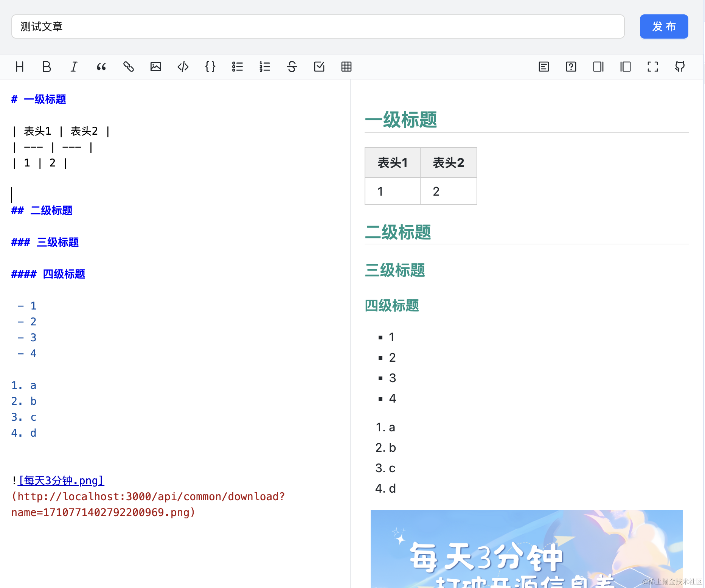Image resolution: width=705 pixels, height=588 pixels.
Task: Click preview table cell with value 2
Action: coord(449,191)
